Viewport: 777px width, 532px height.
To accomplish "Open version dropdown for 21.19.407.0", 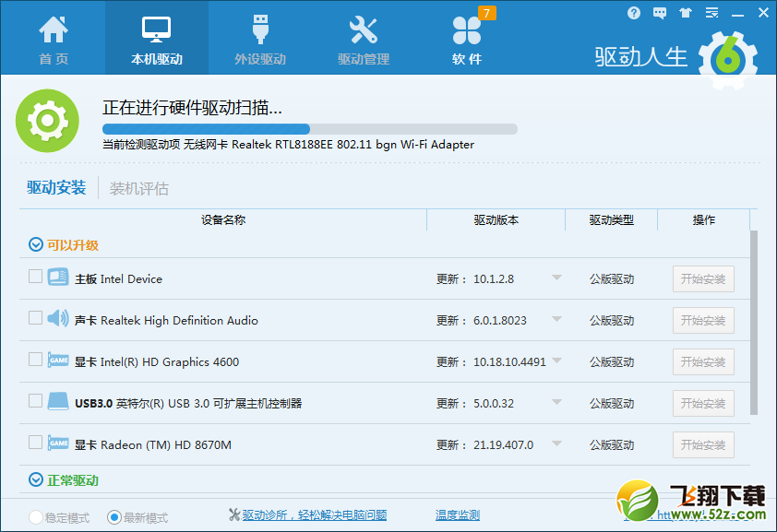I will pyautogui.click(x=557, y=443).
